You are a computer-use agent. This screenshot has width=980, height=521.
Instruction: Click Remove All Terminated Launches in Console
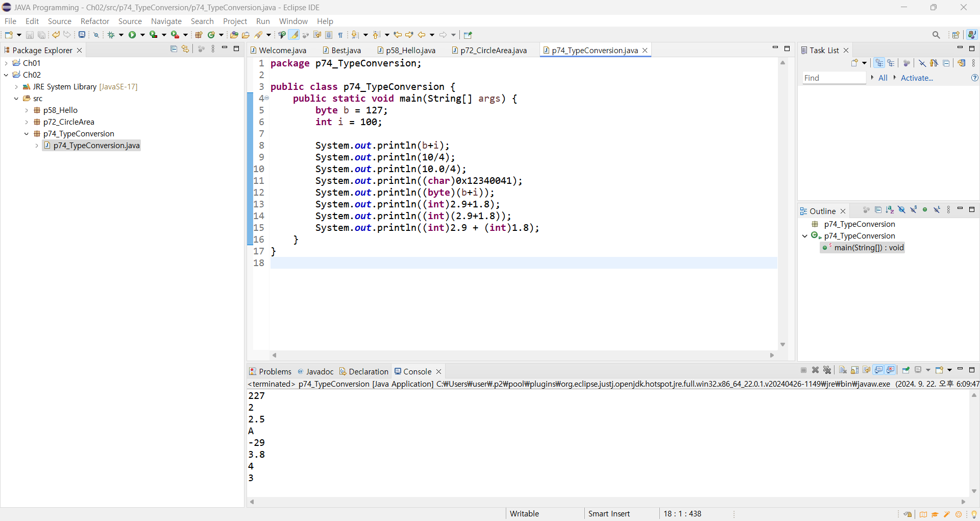point(827,370)
